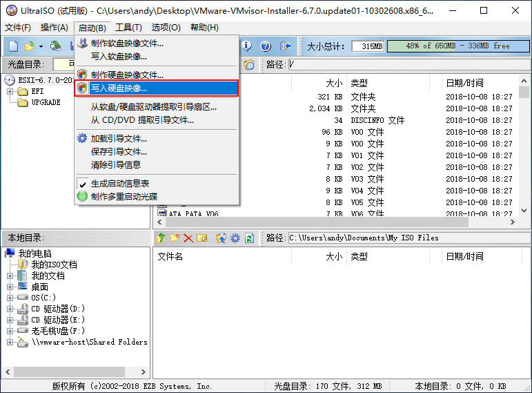Image resolution: width=532 pixels, height=393 pixels.
Task: Click right arrow of local tree scrollbar
Action: (144, 372)
